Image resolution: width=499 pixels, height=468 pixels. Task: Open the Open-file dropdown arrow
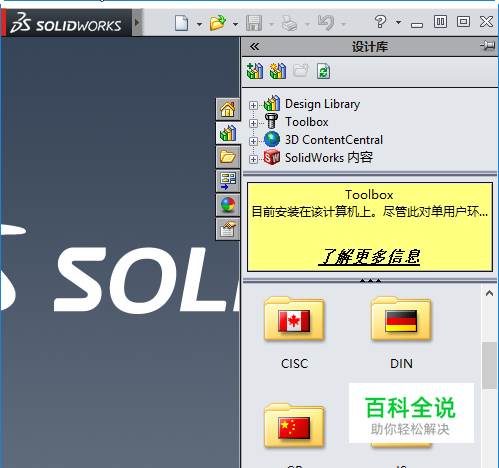pyautogui.click(x=235, y=24)
